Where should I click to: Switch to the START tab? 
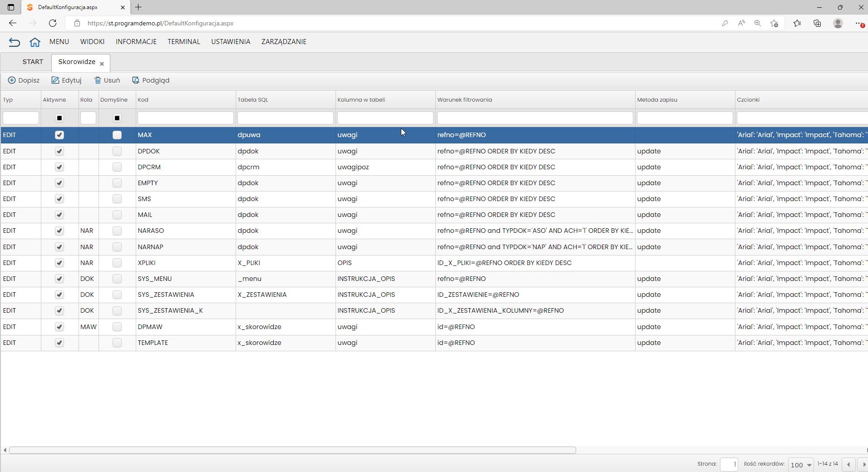coord(33,62)
